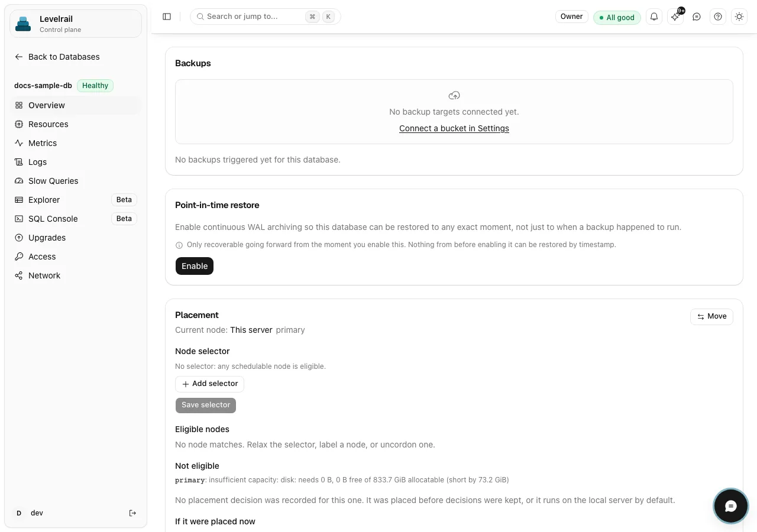Open the Upgrades page

pos(76,238)
